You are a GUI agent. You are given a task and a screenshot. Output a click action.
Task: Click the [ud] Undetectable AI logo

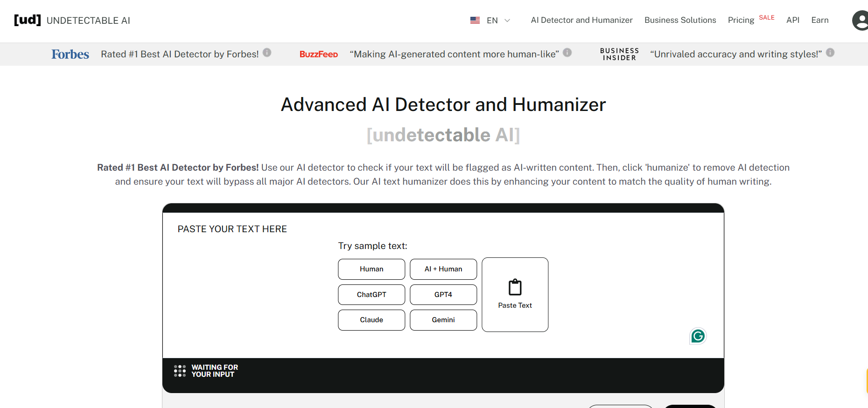(x=72, y=20)
